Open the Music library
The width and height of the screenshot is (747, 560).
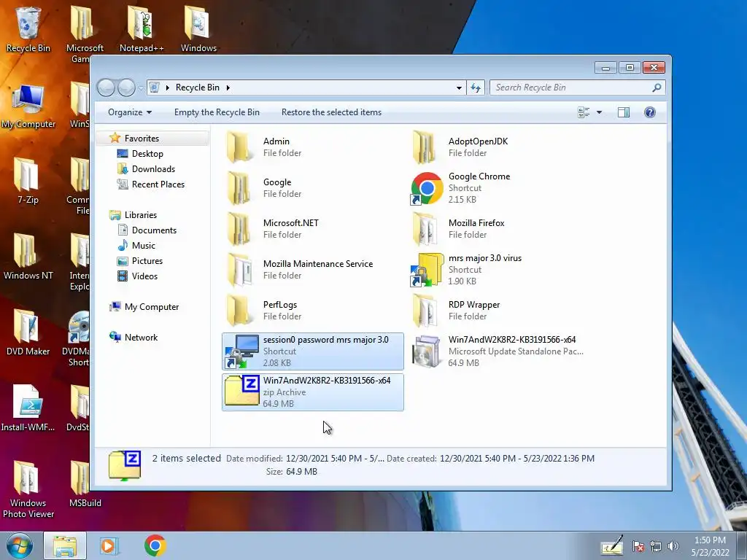(144, 246)
